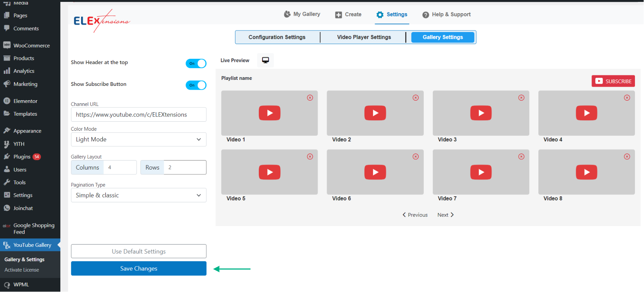
Task: Remove Video 5 using its red X icon
Action: [x=310, y=156]
